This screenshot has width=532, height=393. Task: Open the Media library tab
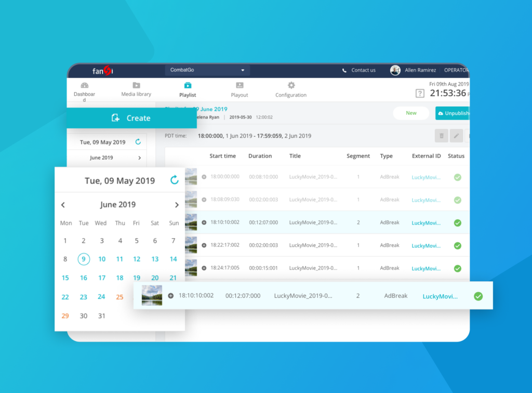coord(136,89)
